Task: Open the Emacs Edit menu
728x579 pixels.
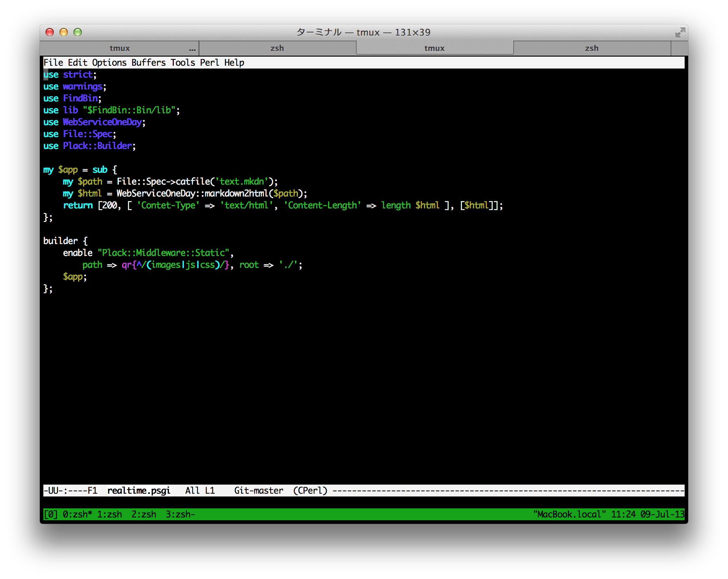Action: (78, 63)
